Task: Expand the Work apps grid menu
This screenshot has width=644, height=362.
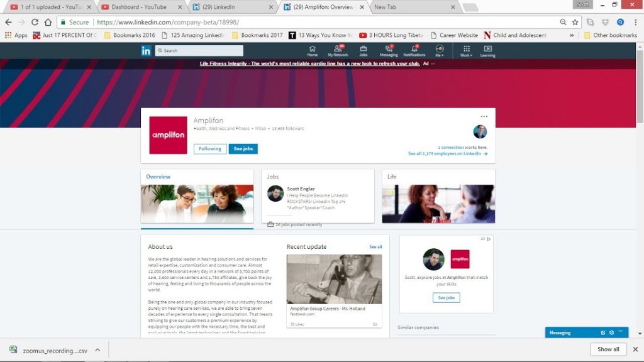Action: 466,51
